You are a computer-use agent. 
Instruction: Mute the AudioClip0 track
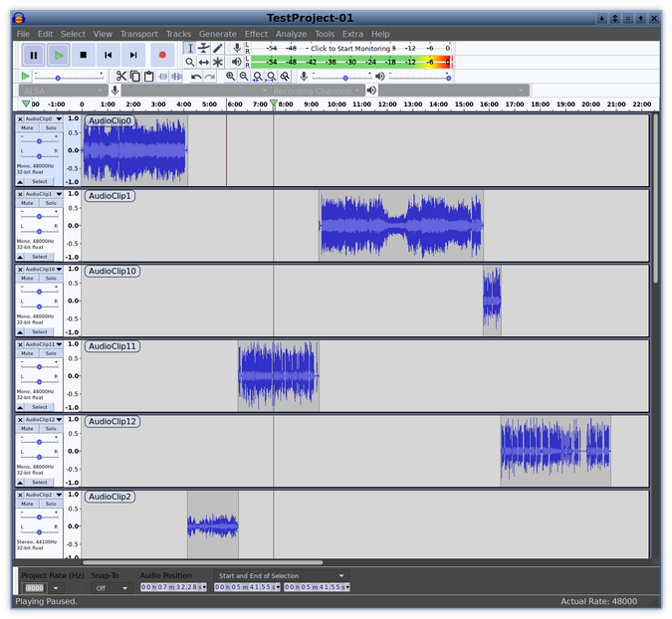[28, 127]
